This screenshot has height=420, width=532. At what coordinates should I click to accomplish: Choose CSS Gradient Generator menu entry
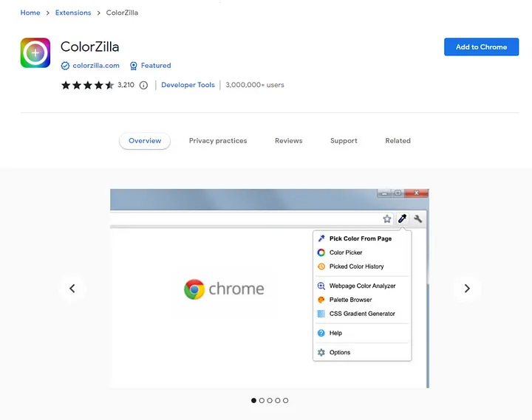[362, 314]
